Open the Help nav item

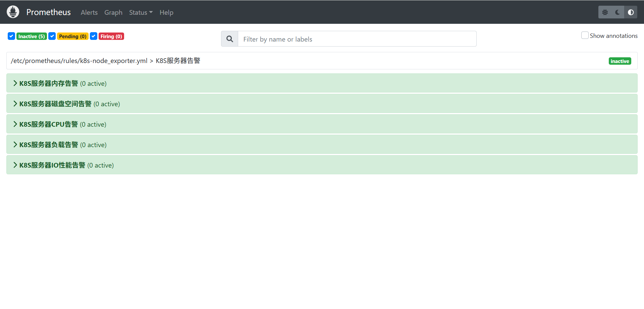[166, 12]
